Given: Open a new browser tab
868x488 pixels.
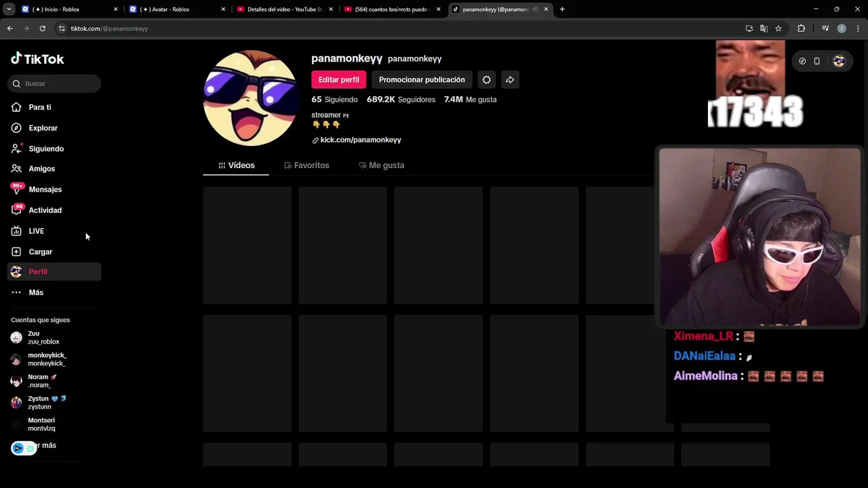Looking at the screenshot, I should tap(562, 9).
